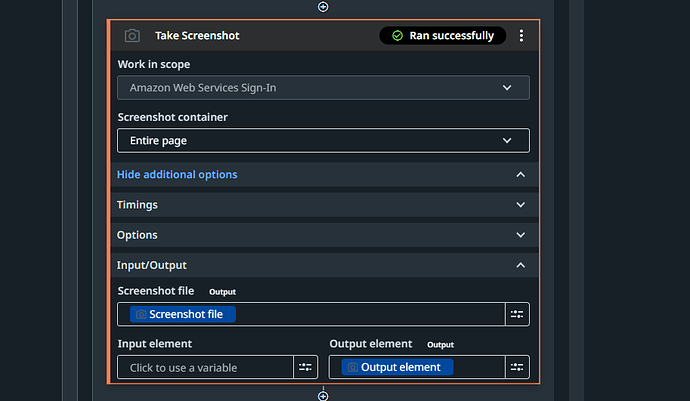Open the Output element field options icon
Screen dimensions: 690x401
pyautogui.click(x=517, y=367)
